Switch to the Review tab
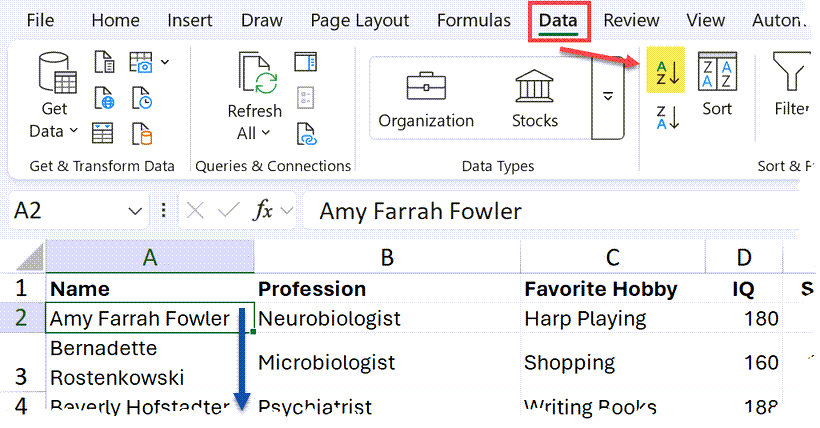The width and height of the screenshot is (820, 428). point(631,20)
